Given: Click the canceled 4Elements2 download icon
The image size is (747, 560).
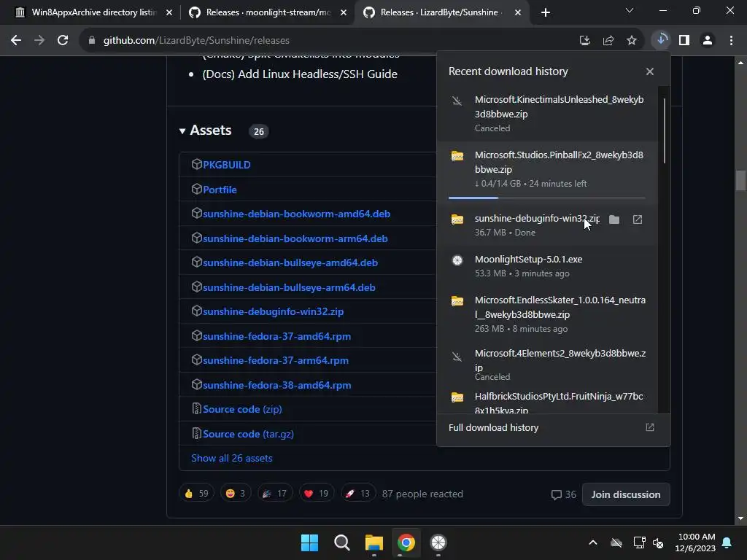Looking at the screenshot, I should coord(457,357).
